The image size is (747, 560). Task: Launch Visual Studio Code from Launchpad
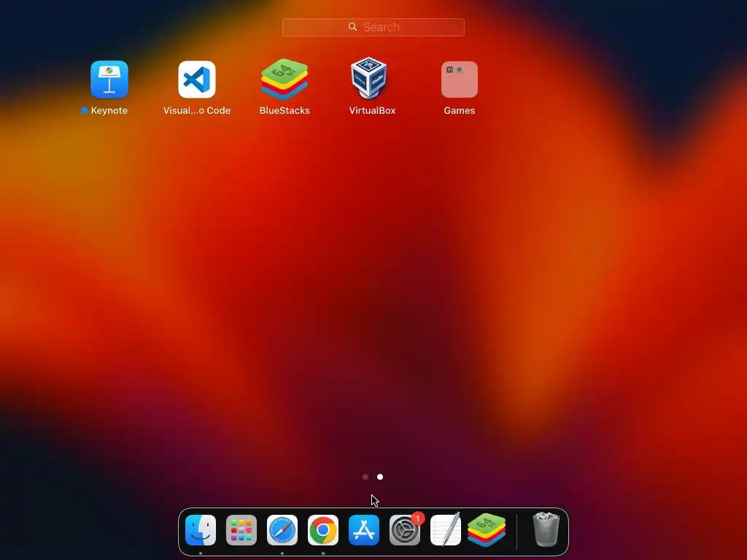(x=197, y=79)
